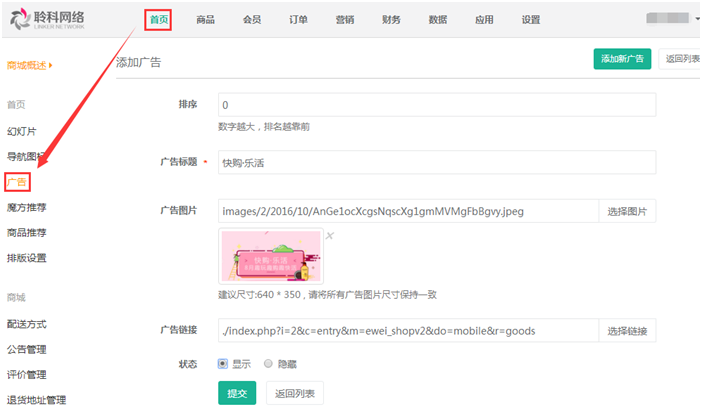Screen dimensions: 702x416
Task: Click the 选择图片 button
Action: (x=628, y=211)
